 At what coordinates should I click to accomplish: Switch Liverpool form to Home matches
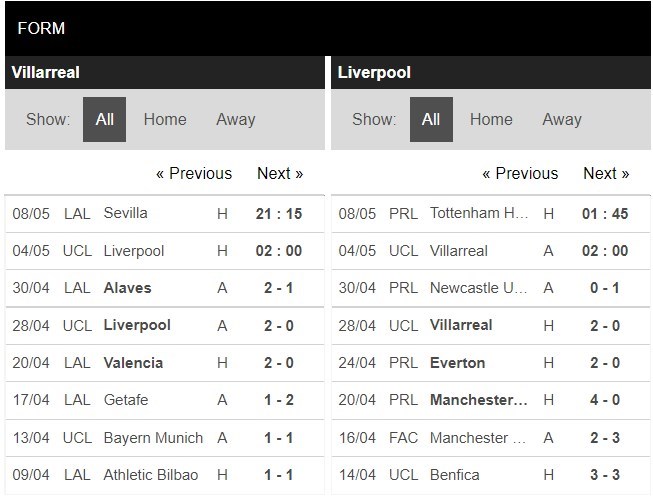pos(491,120)
